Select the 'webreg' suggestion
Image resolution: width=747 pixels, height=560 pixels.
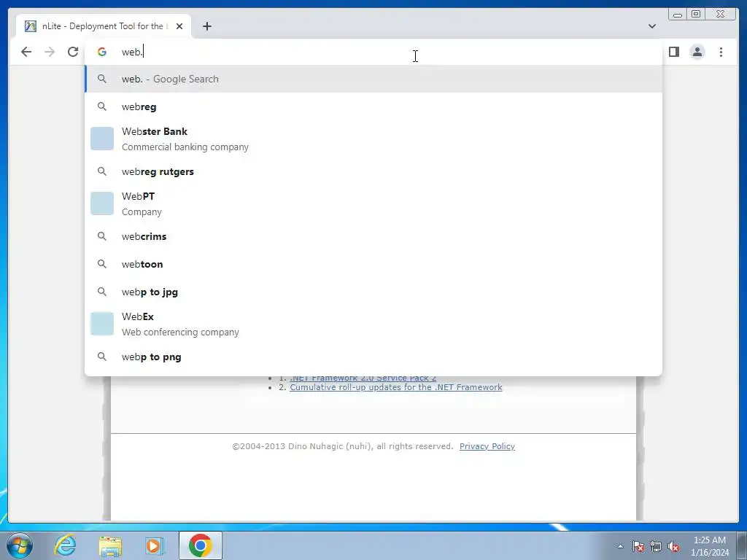pos(373,106)
